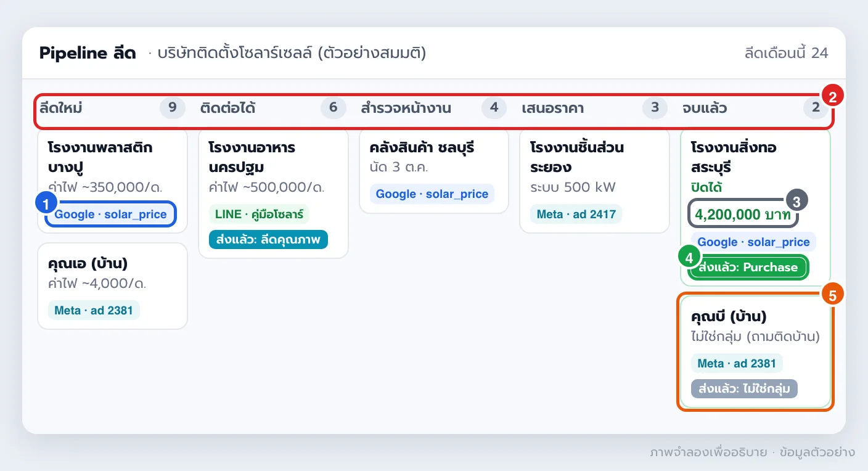Click the Google · solar_price tag on บางปู card
868x471 pixels.
(111, 215)
